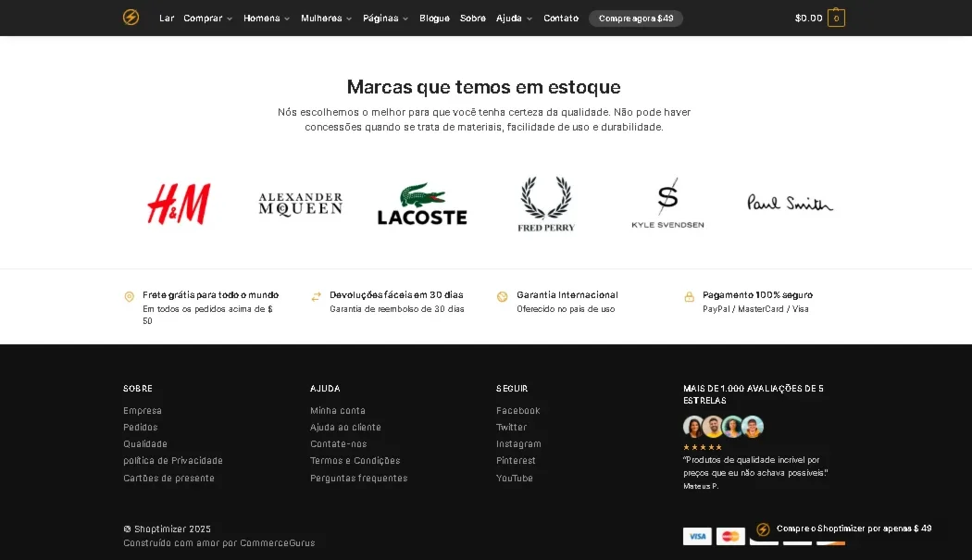Expand the Mulheres dropdown menu
The width and height of the screenshot is (972, 560).
[x=326, y=18]
